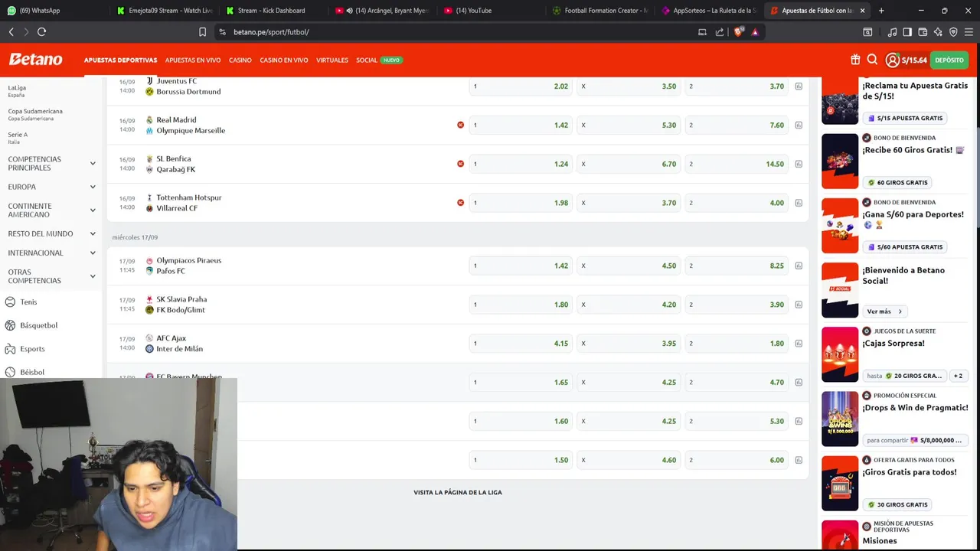Screen dimensions: 980x551
Task: Click red badge icon on Real Madrid match
Action: point(460,125)
